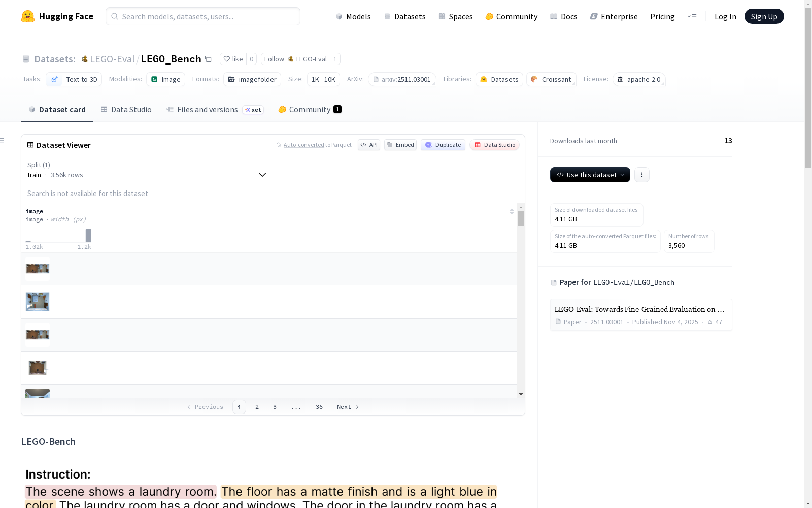
Task: Expand the Split train dropdown
Action: coord(147,170)
